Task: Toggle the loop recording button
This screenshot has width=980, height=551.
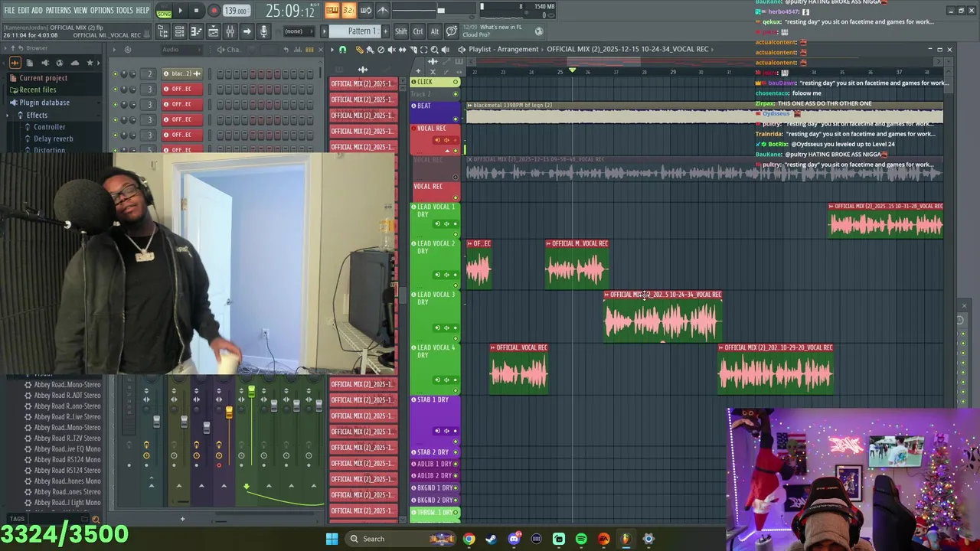Action: tap(366, 11)
